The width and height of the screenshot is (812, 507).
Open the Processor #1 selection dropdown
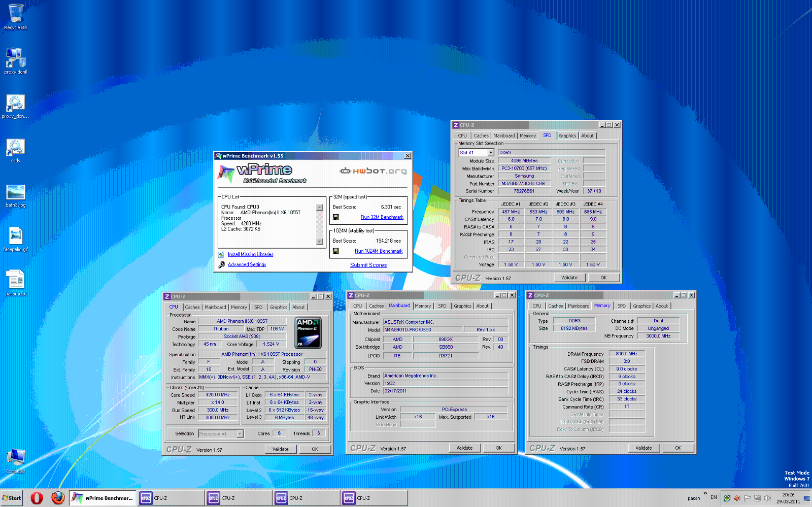click(240, 434)
